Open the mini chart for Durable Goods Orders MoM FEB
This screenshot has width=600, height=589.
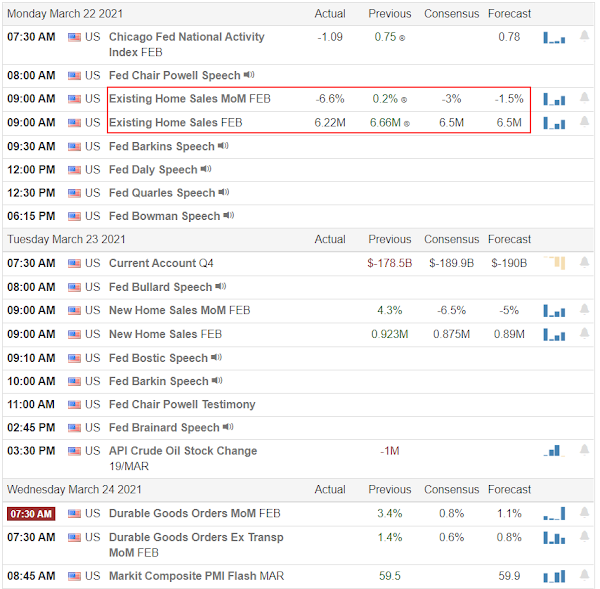554,513
